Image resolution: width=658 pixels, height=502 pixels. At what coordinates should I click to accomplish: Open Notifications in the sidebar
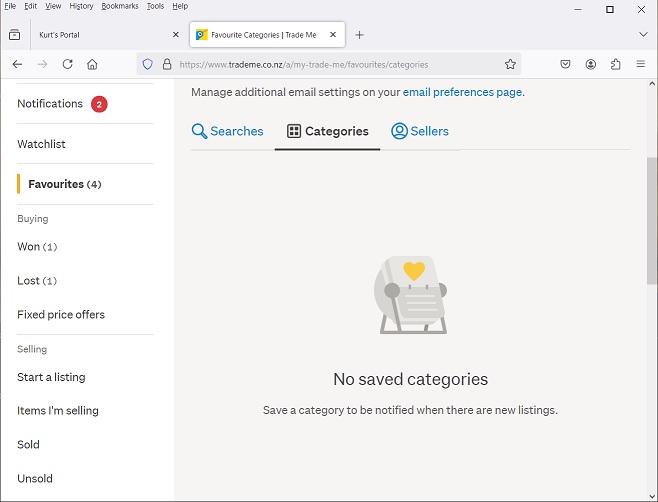tap(50, 104)
